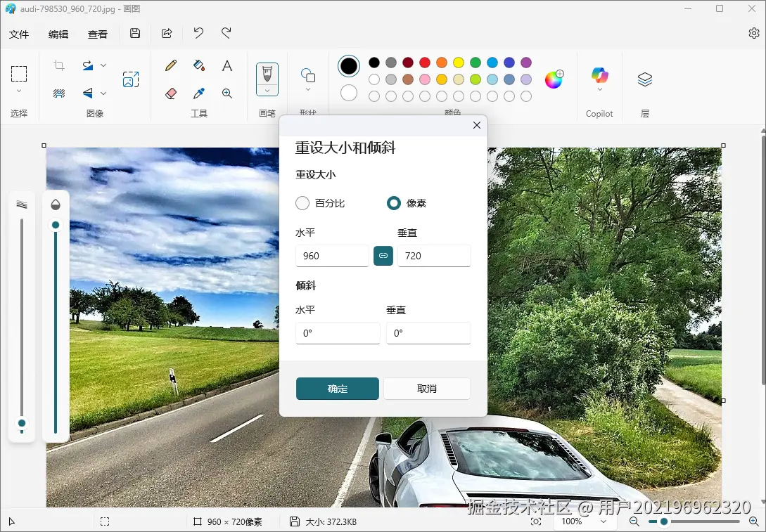766x532 pixels.
Task: Pick the yellow color swatch
Action: (458, 63)
